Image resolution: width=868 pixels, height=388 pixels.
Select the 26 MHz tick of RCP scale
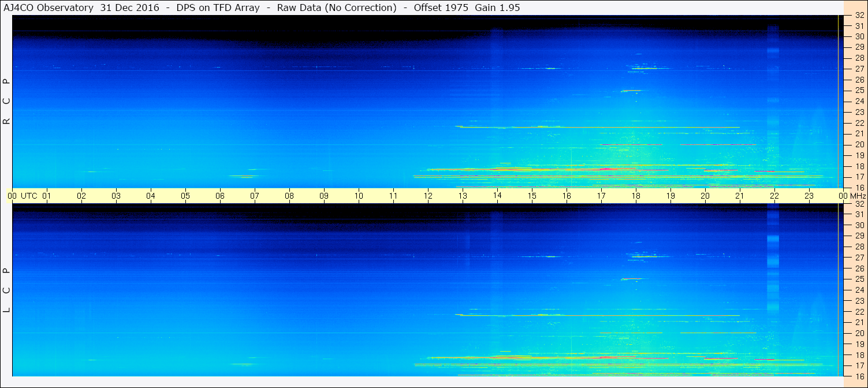[x=859, y=80]
